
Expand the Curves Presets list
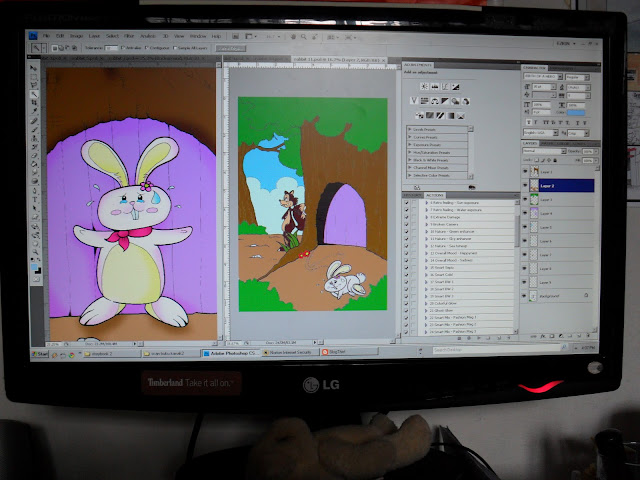[x=410, y=137]
